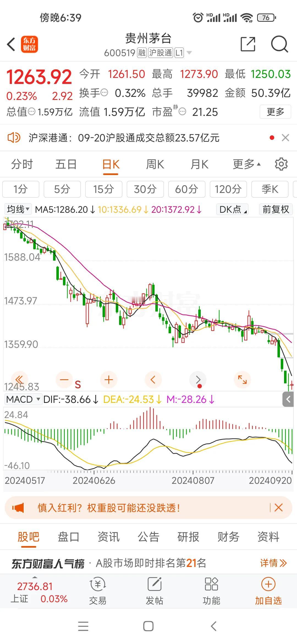
Task: Open the 公告 tab
Action: [x=148, y=537]
